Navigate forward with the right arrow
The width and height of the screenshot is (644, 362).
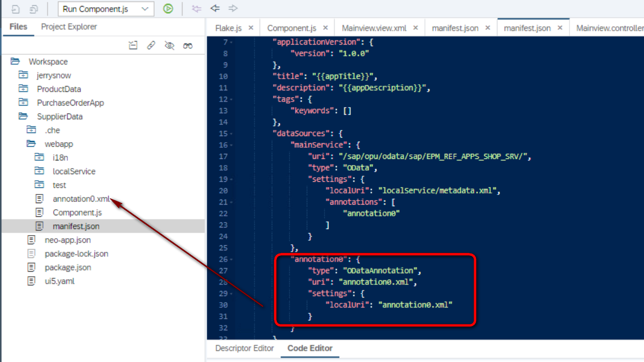coord(233,8)
